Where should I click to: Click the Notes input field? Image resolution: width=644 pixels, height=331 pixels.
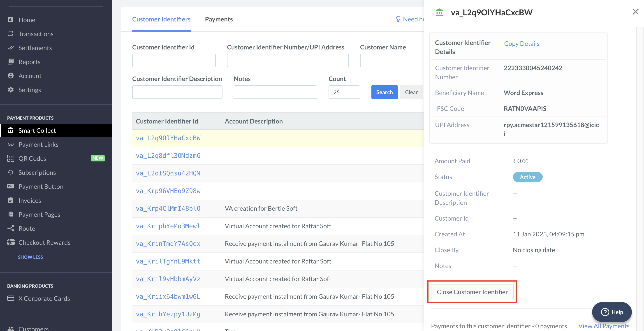(x=275, y=91)
